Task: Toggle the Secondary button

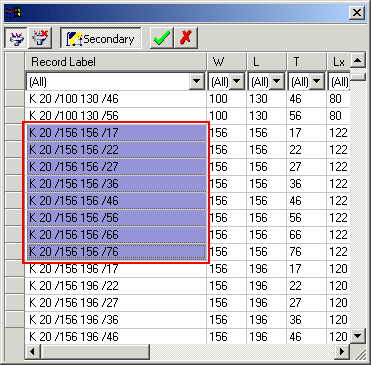Action: (101, 38)
